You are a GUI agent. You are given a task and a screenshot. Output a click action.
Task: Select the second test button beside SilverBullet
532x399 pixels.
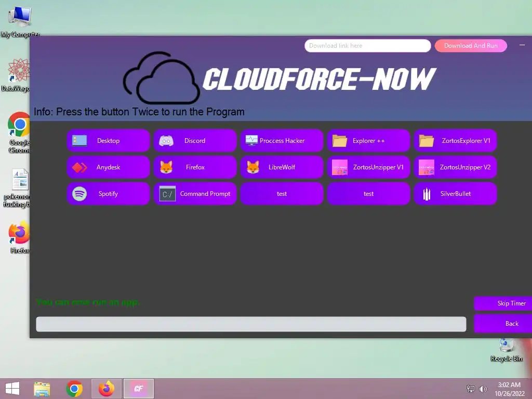(369, 193)
